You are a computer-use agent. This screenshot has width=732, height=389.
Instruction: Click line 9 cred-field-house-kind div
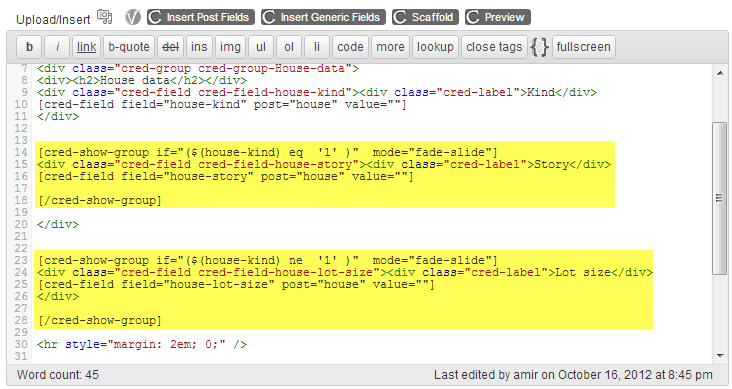(317, 92)
